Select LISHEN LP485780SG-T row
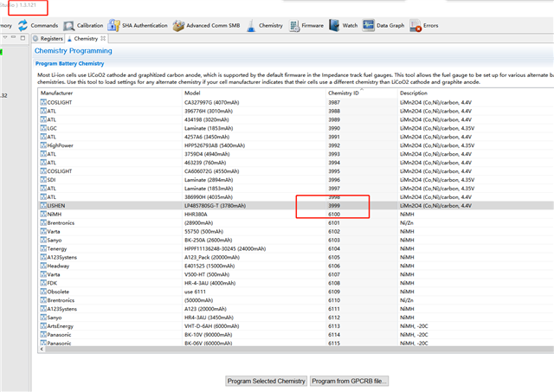 tap(295, 206)
